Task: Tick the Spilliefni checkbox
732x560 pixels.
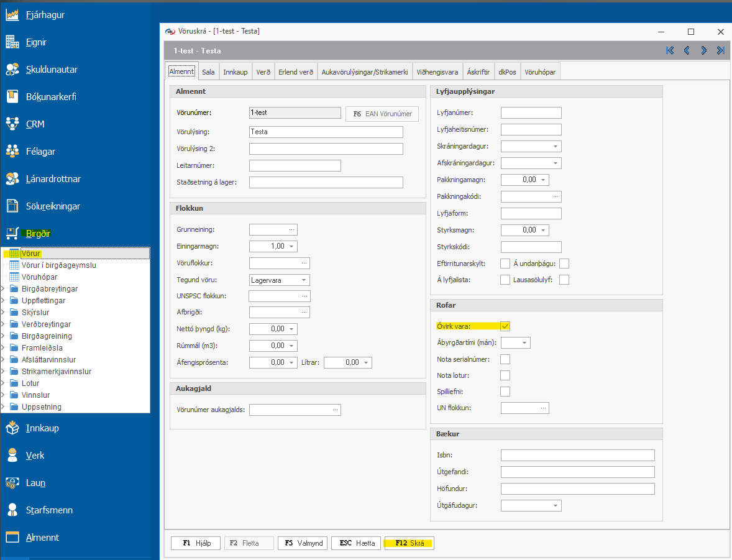Action: (x=505, y=392)
